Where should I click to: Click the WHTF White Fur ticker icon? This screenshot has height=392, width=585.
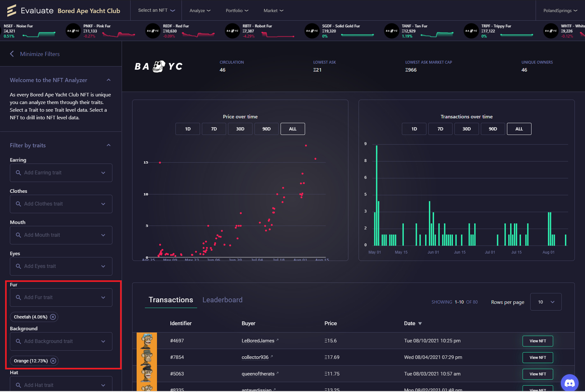[551, 31]
